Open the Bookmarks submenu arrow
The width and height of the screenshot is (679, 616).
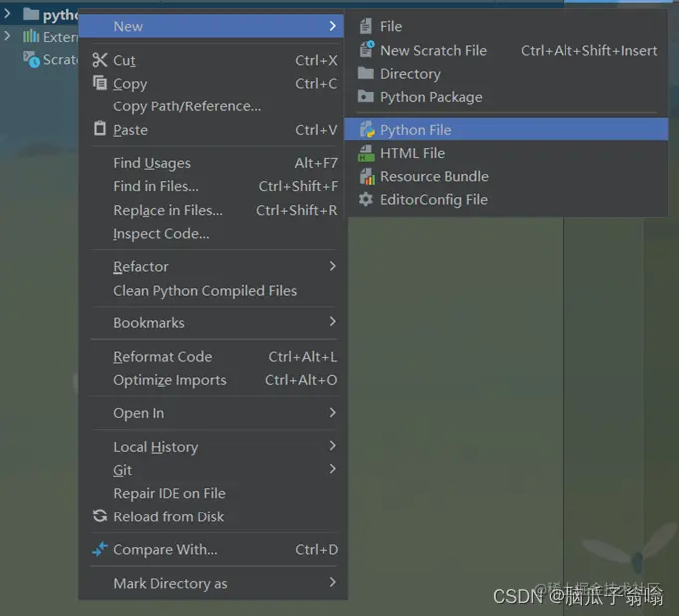tap(333, 322)
